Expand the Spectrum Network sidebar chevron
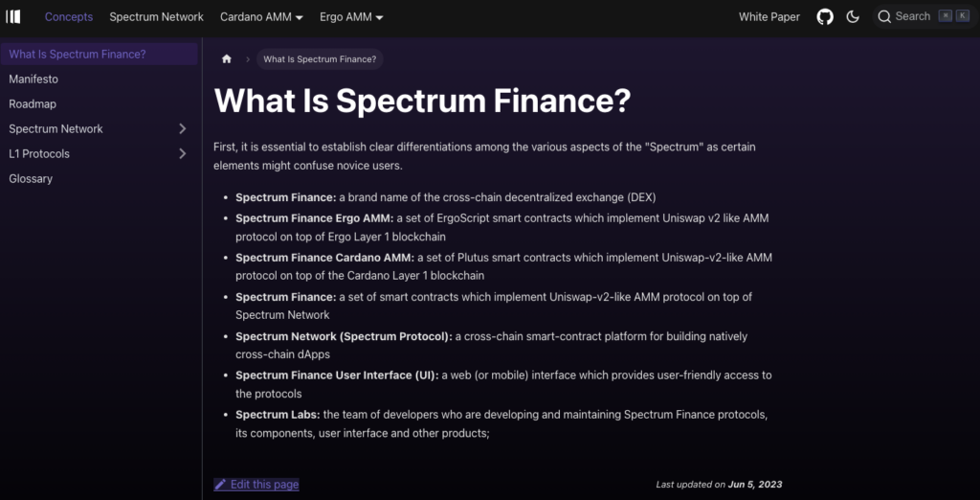This screenshot has width=980, height=500. pos(183,128)
